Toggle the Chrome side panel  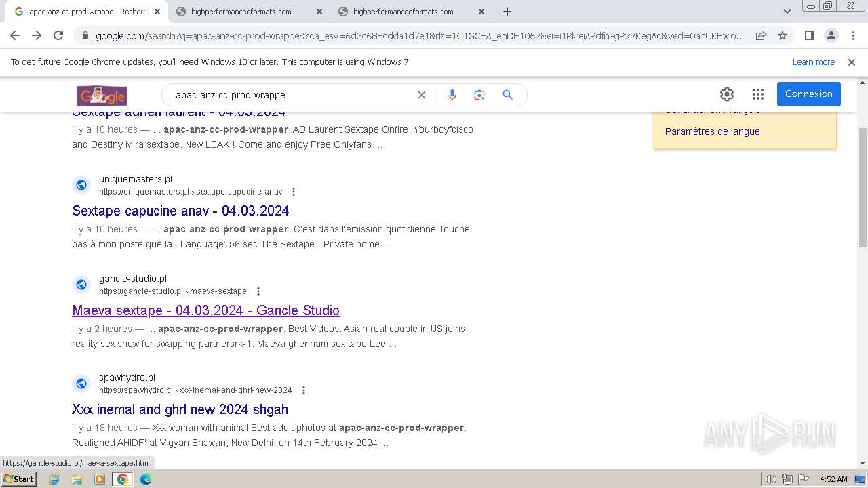(809, 35)
